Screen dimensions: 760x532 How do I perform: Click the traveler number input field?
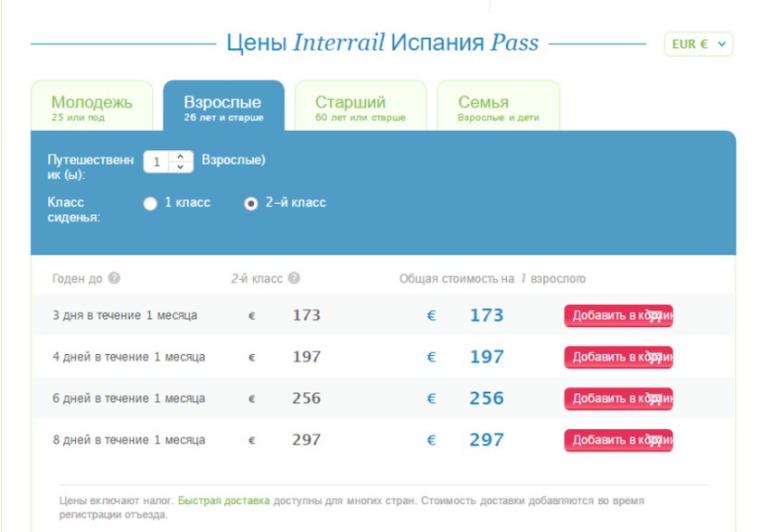click(x=156, y=162)
